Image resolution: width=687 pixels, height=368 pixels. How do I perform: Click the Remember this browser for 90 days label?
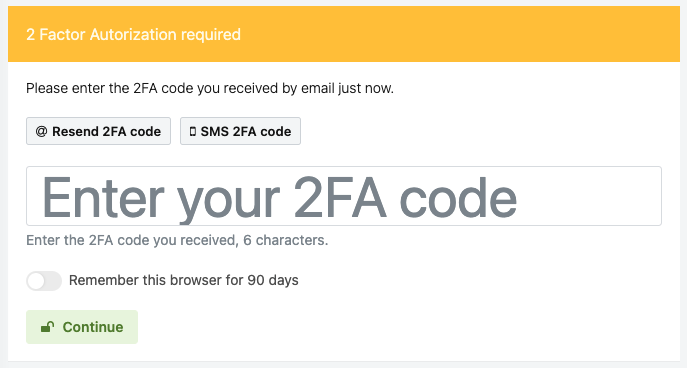pyautogui.click(x=184, y=280)
